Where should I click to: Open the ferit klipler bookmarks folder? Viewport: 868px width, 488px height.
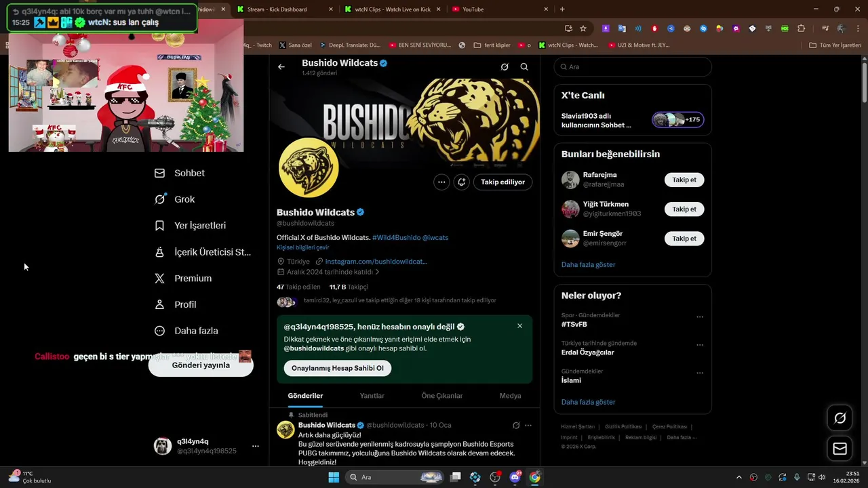[491, 45]
